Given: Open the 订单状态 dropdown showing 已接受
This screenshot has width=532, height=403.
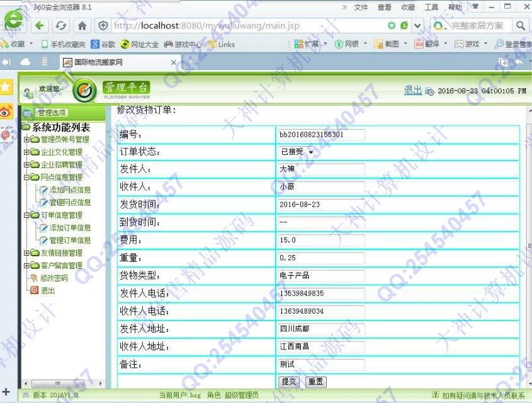Looking at the screenshot, I should [297, 152].
